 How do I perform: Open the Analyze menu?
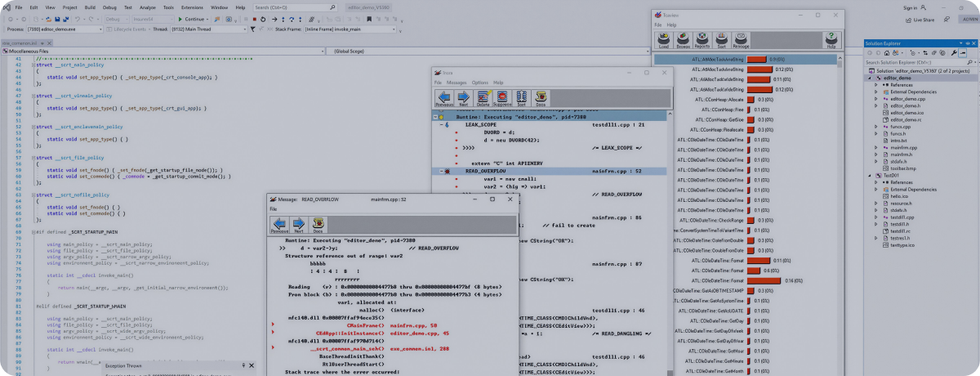pyautogui.click(x=146, y=7)
